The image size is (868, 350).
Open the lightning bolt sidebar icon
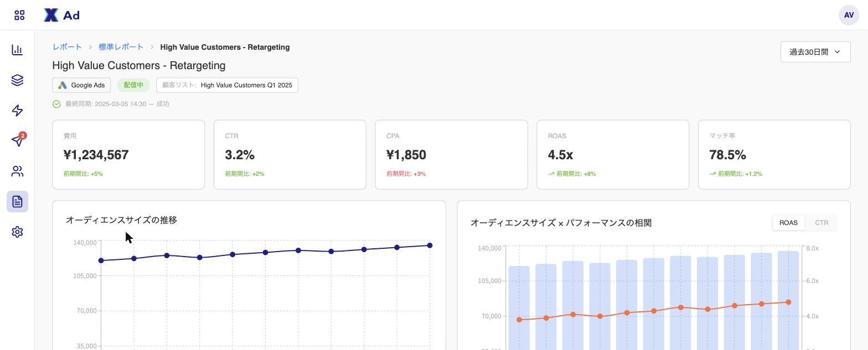pyautogui.click(x=17, y=111)
